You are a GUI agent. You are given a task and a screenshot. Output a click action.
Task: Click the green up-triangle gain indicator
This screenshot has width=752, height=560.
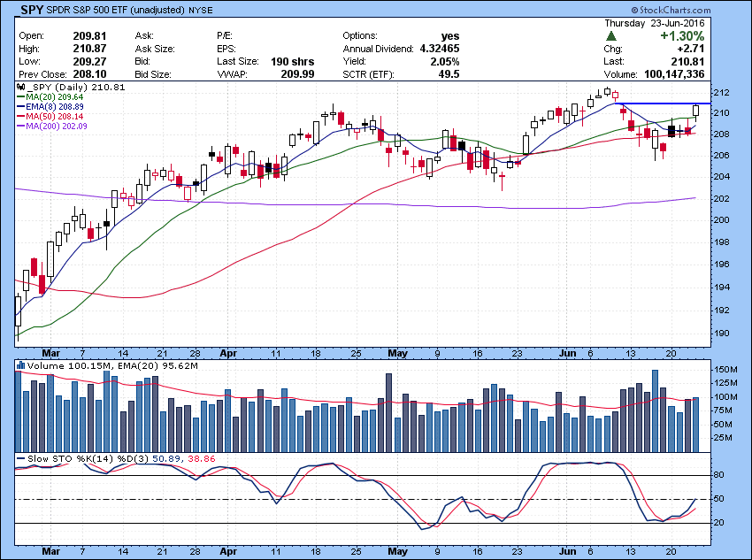[x=611, y=36]
